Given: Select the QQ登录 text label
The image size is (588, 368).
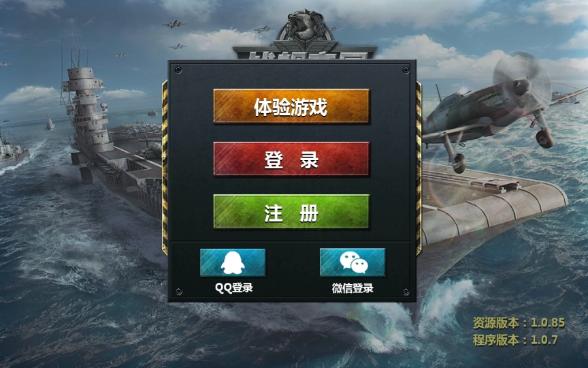Looking at the screenshot, I should (234, 288).
